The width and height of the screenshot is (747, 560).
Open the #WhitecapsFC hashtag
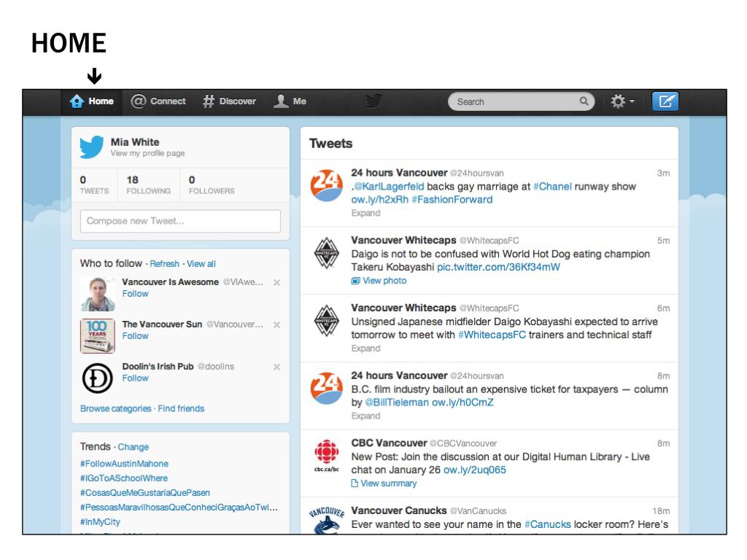click(x=492, y=335)
